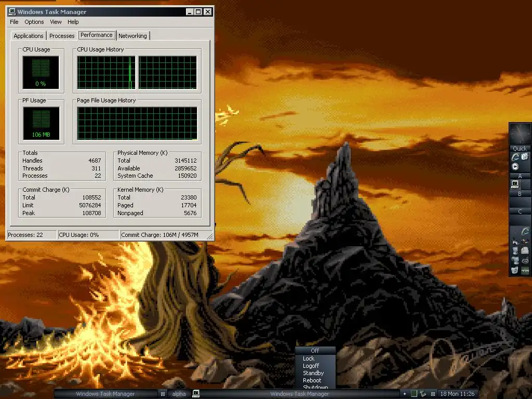Click green CPU meter tray icon
This screenshot has width=532, height=399.
coord(414,394)
